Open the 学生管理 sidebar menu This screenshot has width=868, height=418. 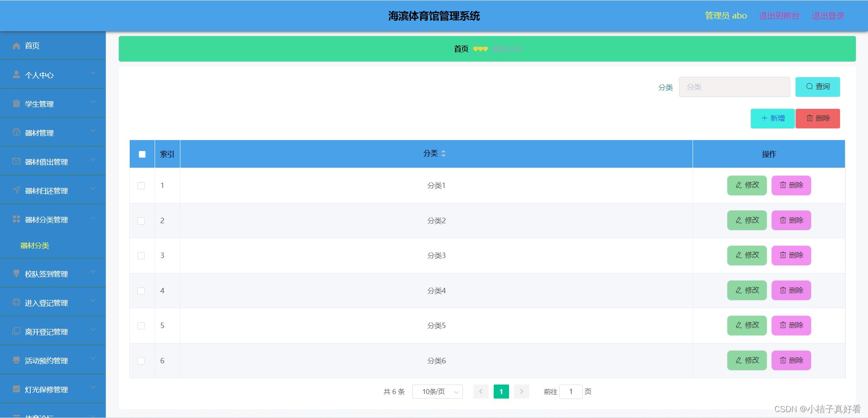coord(53,103)
